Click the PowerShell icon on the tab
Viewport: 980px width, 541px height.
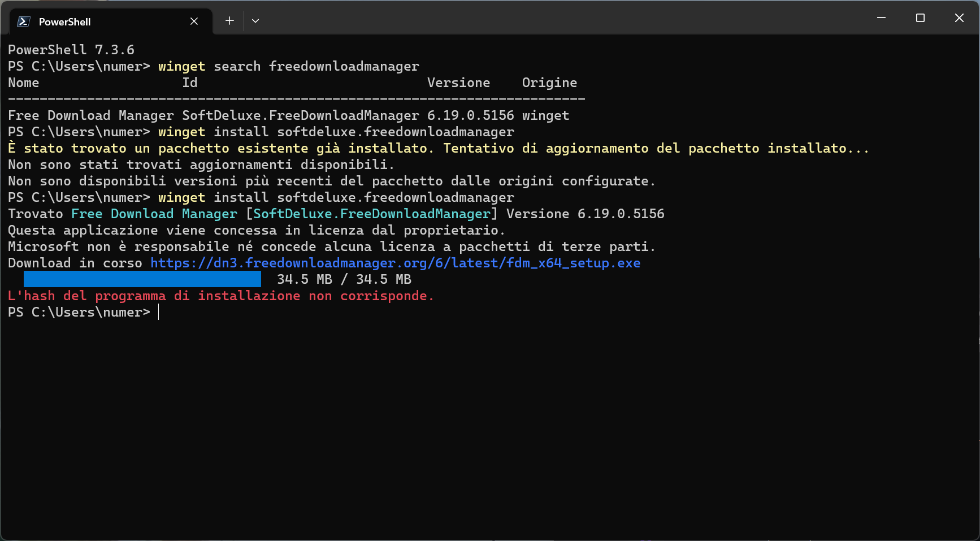tap(23, 21)
